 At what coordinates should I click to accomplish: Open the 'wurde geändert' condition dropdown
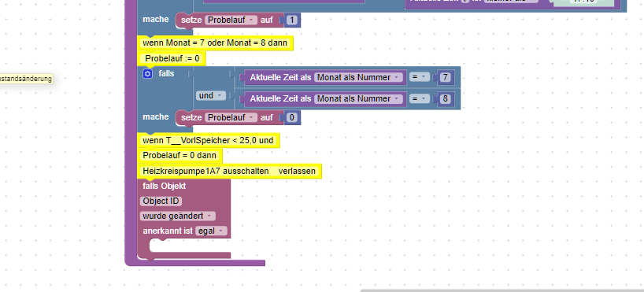point(177,216)
